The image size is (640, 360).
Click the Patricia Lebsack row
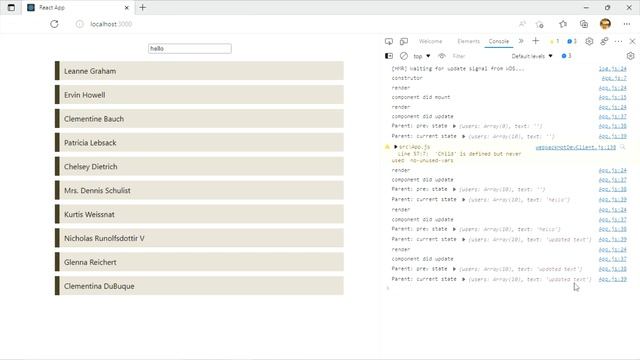200,142
